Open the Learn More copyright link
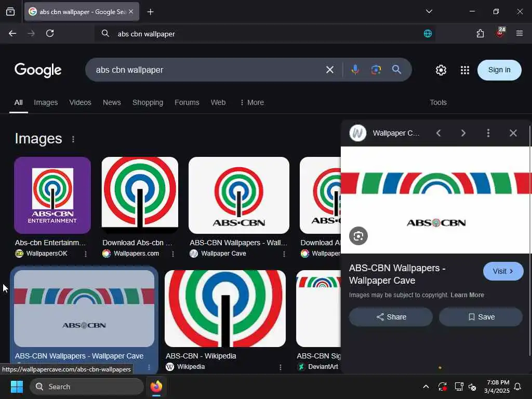Image resolution: width=532 pixels, height=399 pixels. pyautogui.click(x=467, y=295)
